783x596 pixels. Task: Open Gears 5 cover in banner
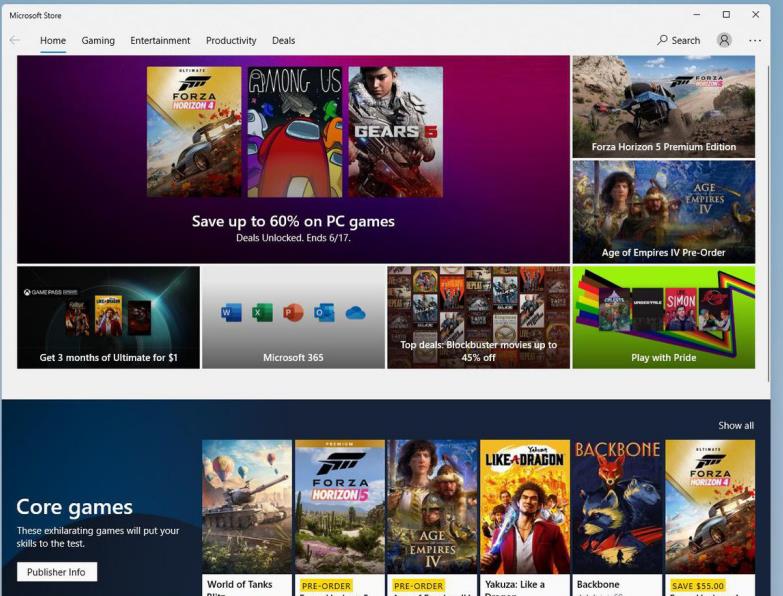pyautogui.click(x=395, y=132)
